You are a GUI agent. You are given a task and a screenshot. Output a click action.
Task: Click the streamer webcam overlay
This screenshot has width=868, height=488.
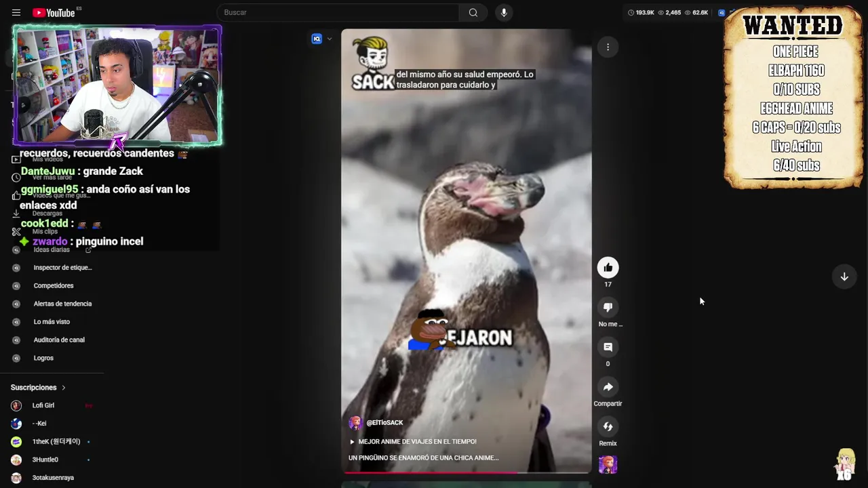(x=117, y=85)
